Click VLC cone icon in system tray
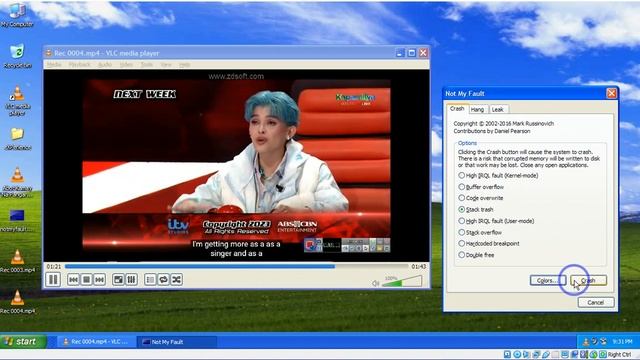 click(x=585, y=342)
